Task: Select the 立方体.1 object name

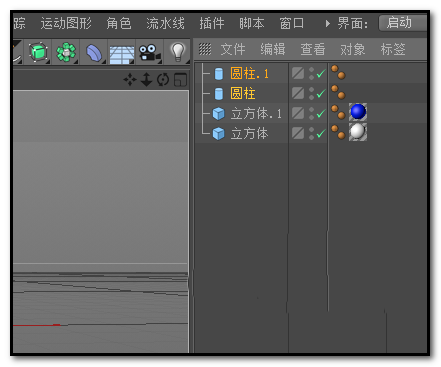Action: 256,114
